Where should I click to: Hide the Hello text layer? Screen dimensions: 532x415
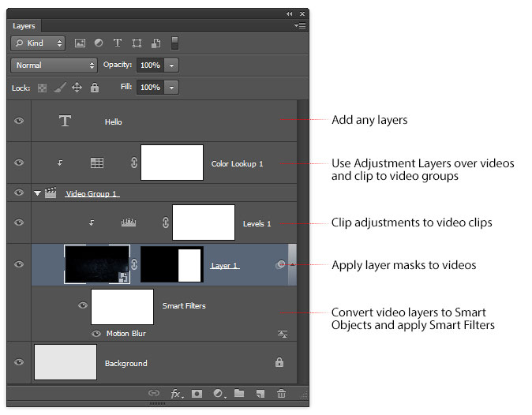19,121
